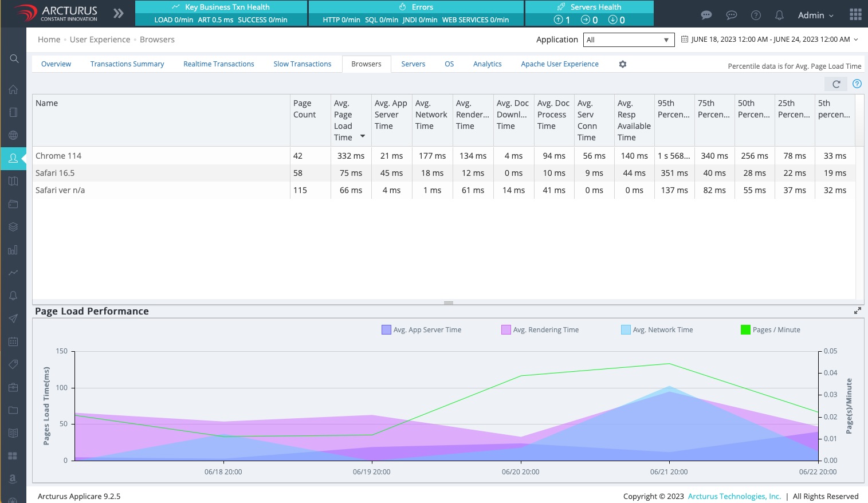
Task: Open the Analytics tab
Action: (487, 64)
